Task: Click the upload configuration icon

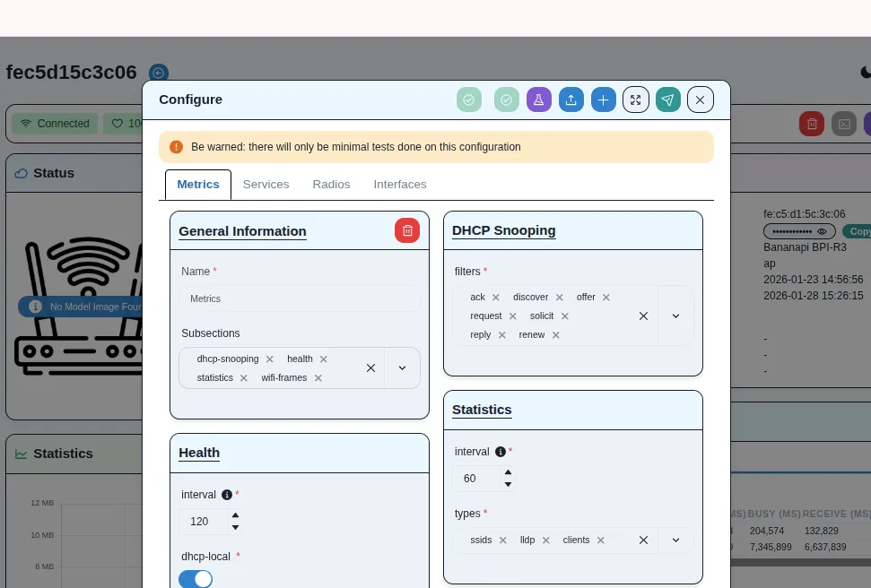Action: pyautogui.click(x=571, y=99)
